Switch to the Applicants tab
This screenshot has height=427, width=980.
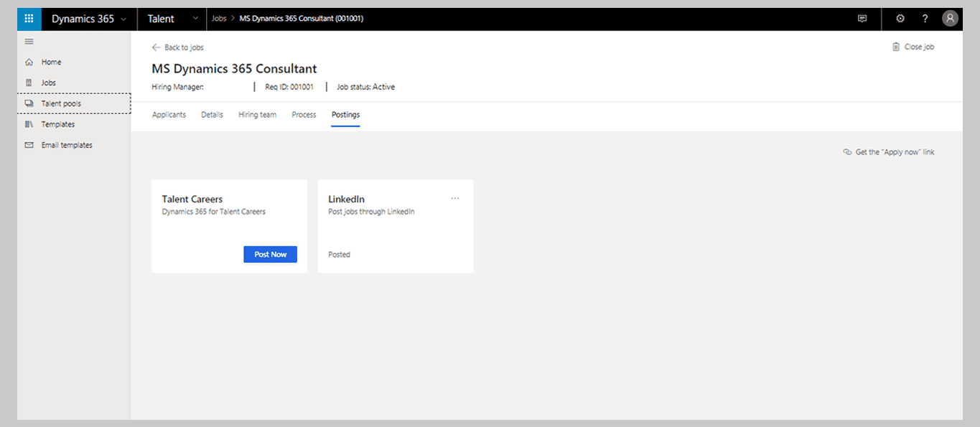click(169, 115)
